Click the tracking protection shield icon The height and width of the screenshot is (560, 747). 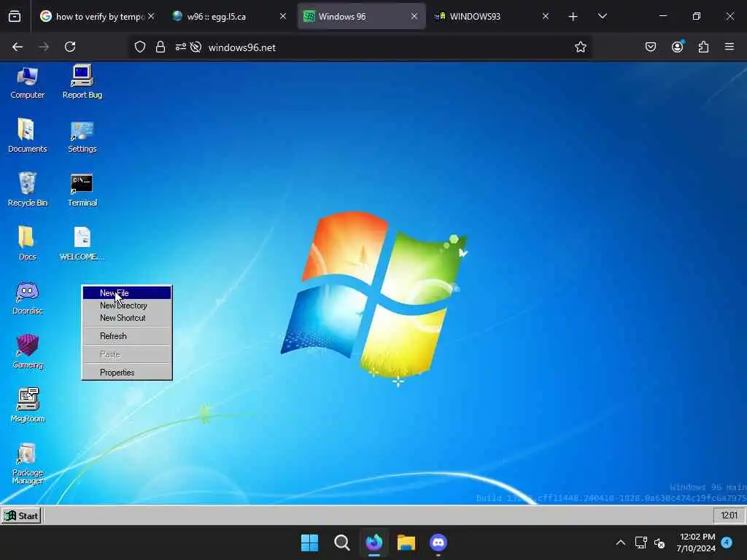[x=139, y=47]
